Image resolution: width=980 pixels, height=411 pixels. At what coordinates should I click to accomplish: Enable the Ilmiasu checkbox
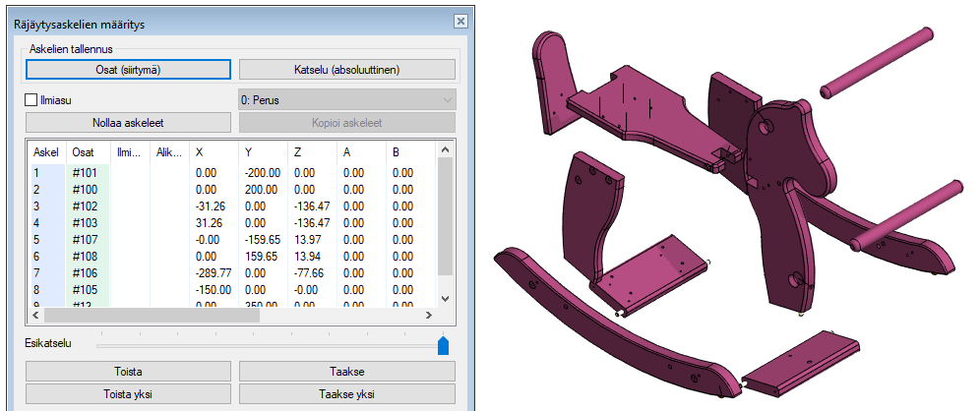pyautogui.click(x=31, y=99)
